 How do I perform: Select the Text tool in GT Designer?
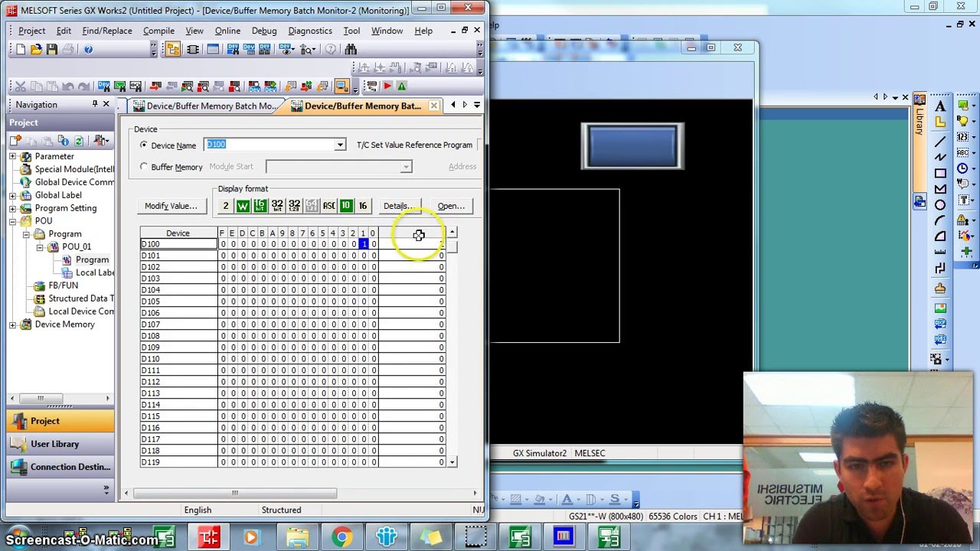point(940,106)
